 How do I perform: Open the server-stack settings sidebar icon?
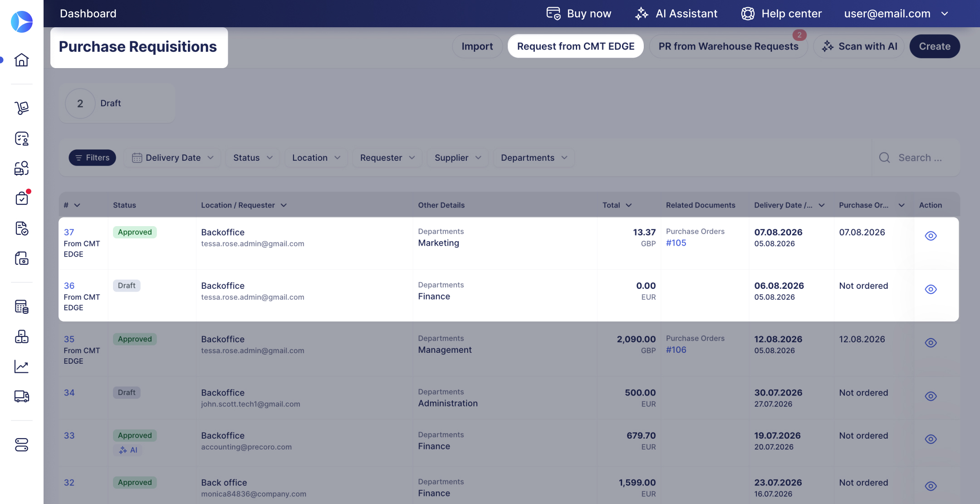pyautogui.click(x=22, y=445)
